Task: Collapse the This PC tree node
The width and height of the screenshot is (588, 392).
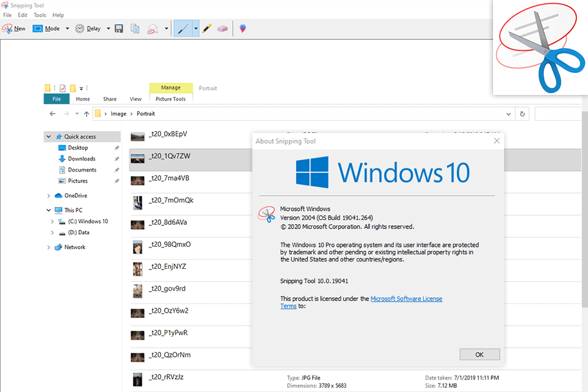Action: tap(48, 209)
